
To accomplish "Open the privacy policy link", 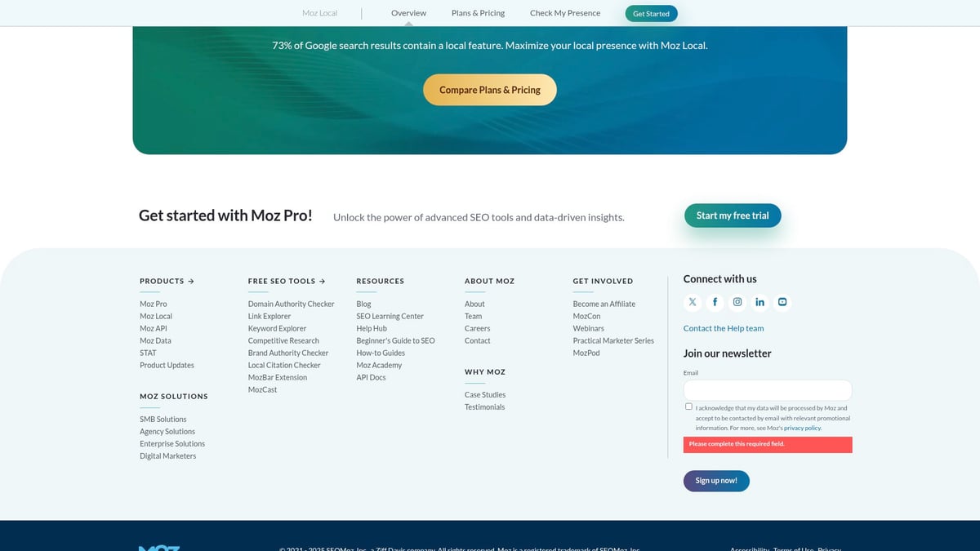I will click(801, 427).
